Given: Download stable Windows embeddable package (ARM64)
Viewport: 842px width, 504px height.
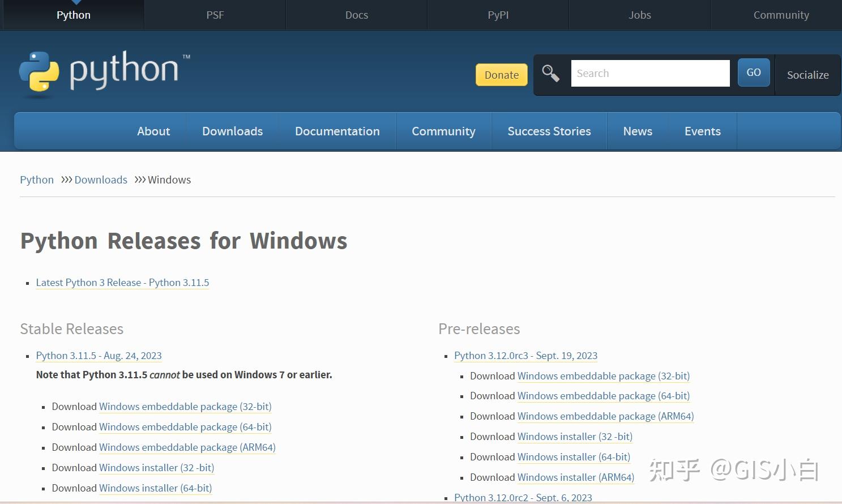Looking at the screenshot, I should click(187, 447).
